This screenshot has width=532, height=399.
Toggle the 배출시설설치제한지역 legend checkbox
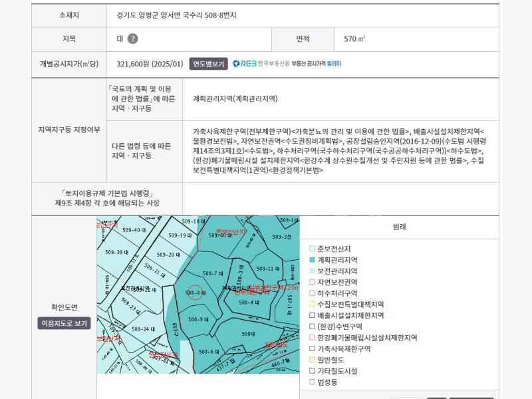click(x=313, y=315)
